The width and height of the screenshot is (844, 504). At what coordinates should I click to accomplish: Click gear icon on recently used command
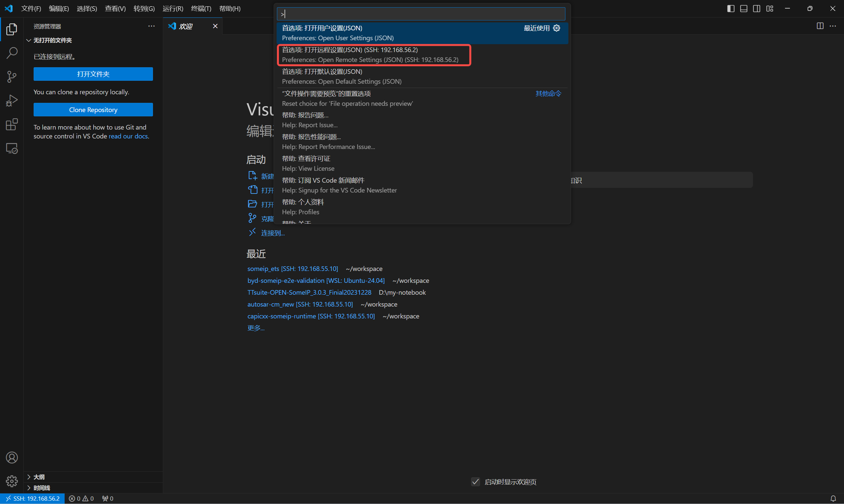(556, 28)
